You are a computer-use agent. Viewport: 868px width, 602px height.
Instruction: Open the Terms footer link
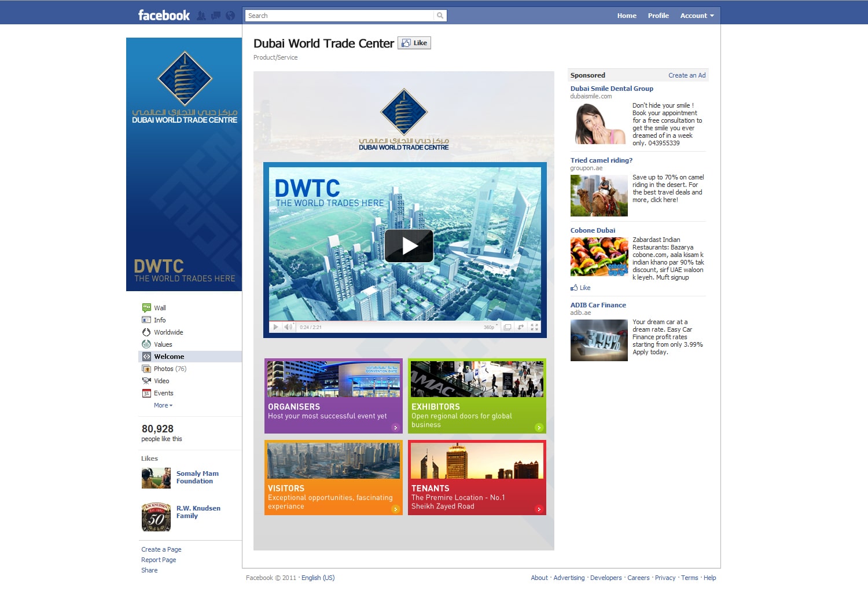click(x=689, y=578)
